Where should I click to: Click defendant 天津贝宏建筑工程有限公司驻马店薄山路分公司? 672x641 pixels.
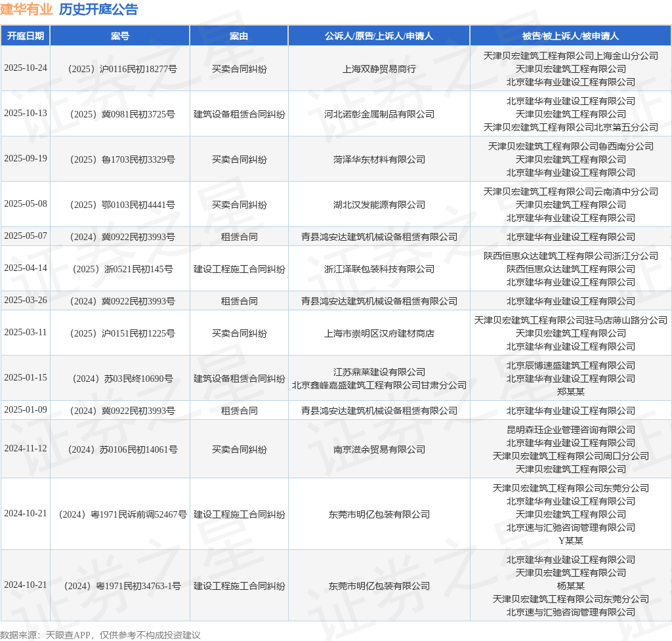pyautogui.click(x=570, y=320)
